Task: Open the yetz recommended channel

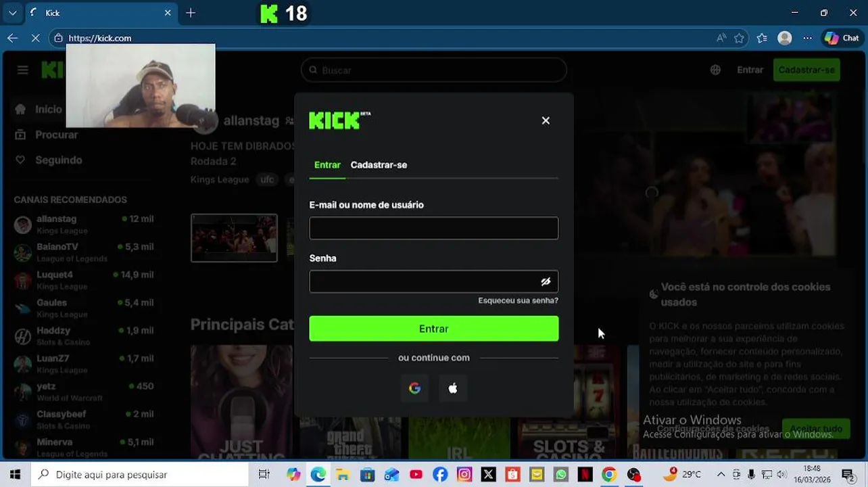Action: (x=84, y=392)
